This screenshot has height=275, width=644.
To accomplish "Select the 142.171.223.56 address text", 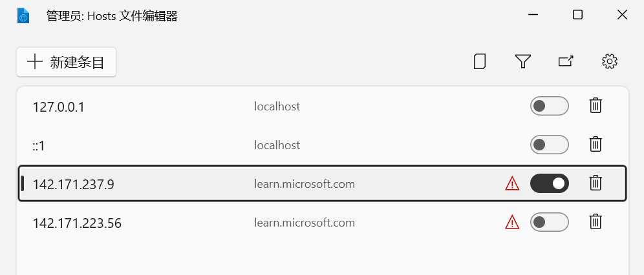I will 77,223.
